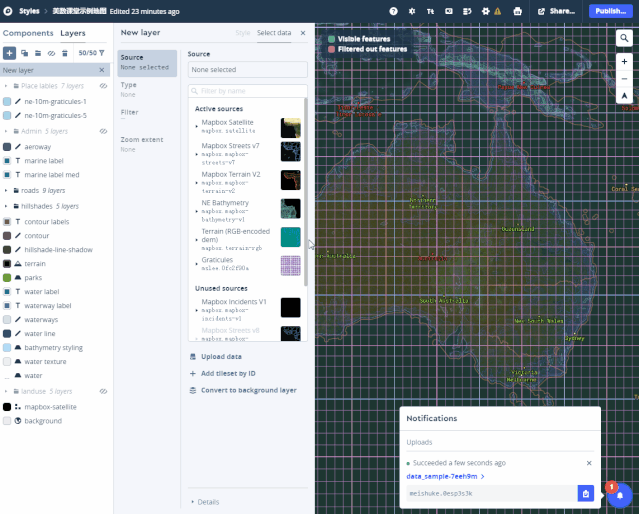
Task: Select Mapbox Terrain V2 source
Action: pyautogui.click(x=248, y=182)
